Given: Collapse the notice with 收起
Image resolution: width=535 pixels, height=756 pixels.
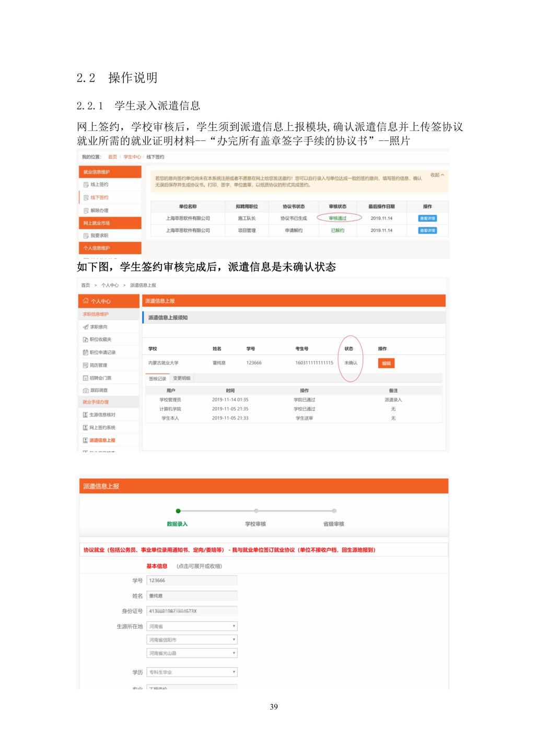Looking at the screenshot, I should point(437,175).
